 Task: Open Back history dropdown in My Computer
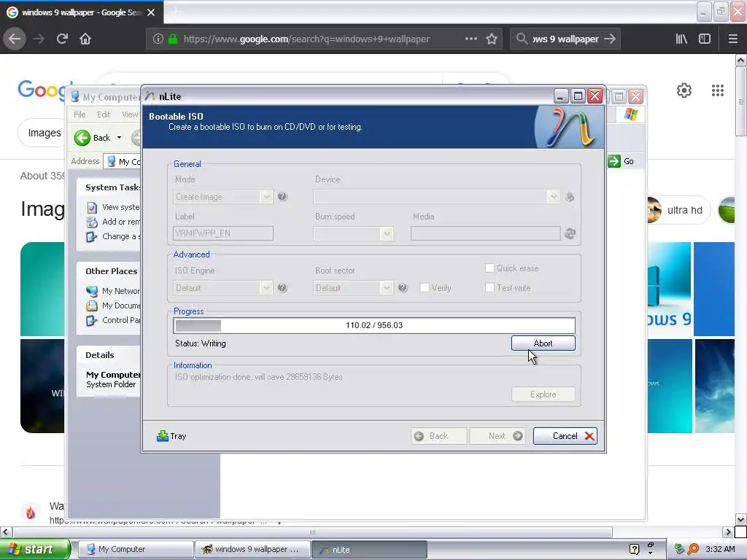click(x=119, y=138)
